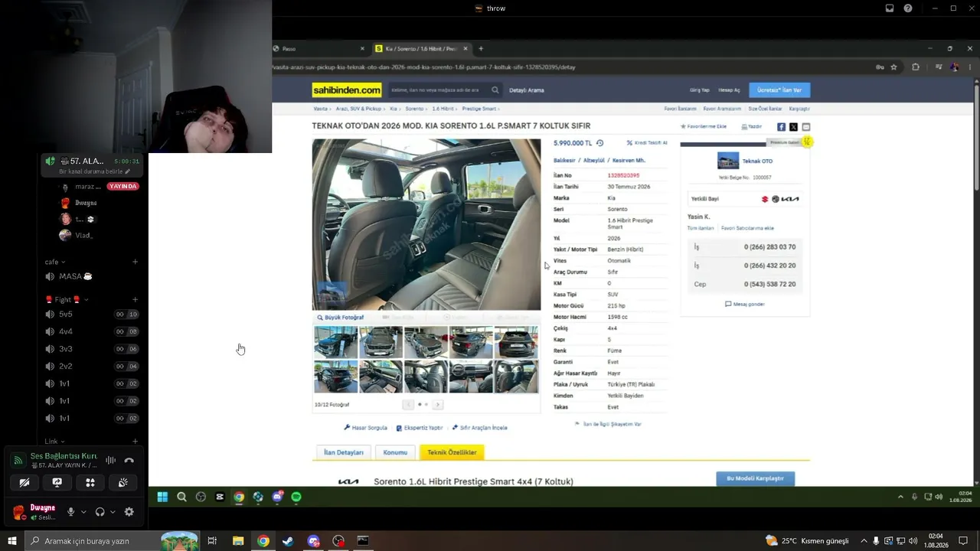Collapse the Fight channel category
980x551 pixels.
67,299
